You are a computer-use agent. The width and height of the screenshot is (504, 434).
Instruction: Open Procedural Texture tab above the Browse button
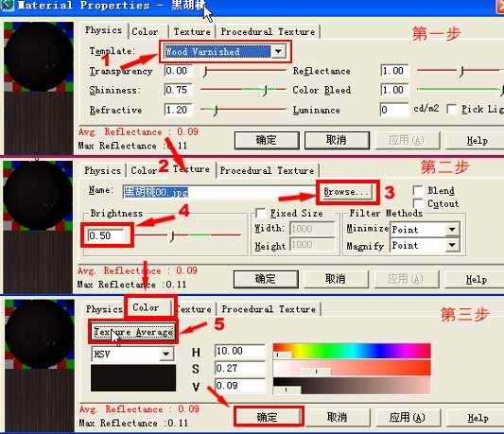pos(267,170)
